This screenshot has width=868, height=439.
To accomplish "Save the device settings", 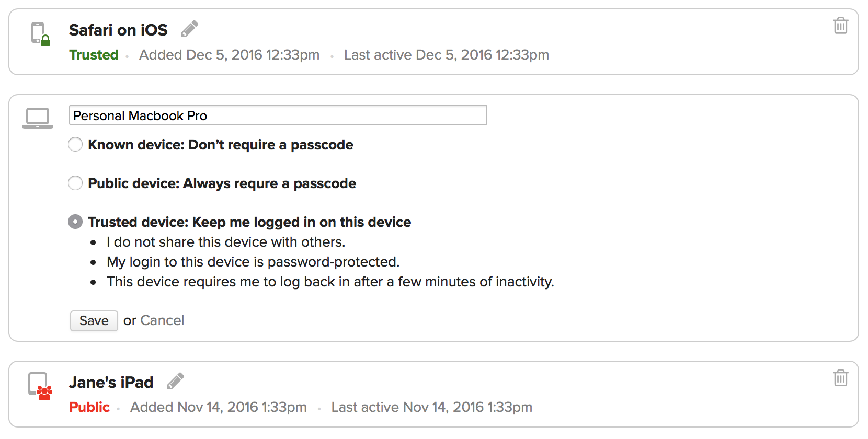I will (x=94, y=320).
